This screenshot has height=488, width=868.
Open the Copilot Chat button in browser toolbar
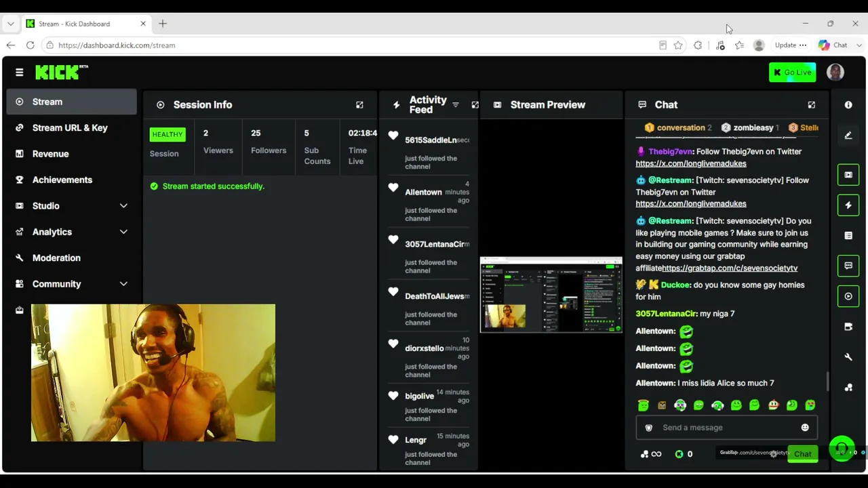[833, 45]
